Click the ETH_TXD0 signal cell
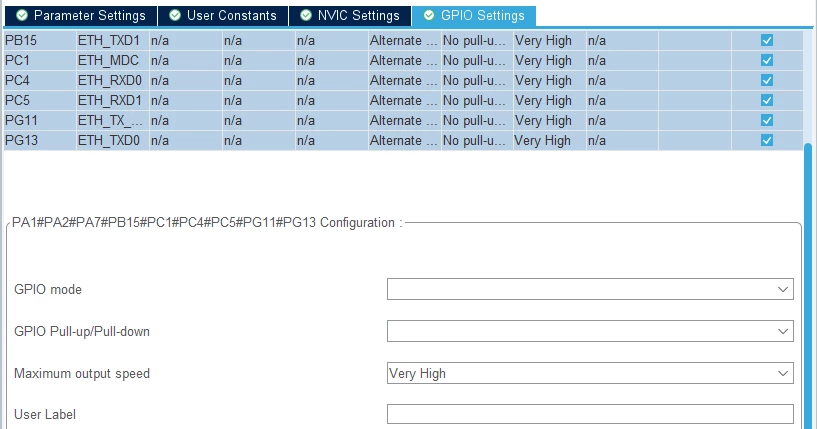 click(x=113, y=140)
